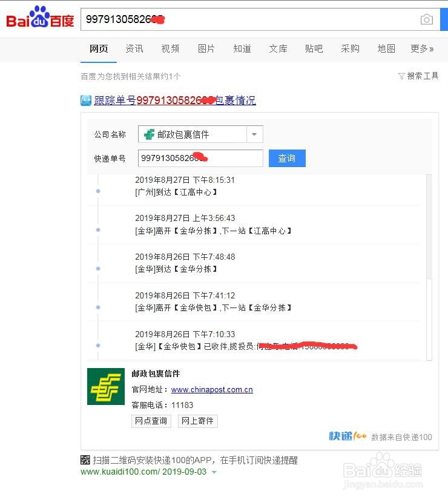Click the blue Baidu search button edge
The height and width of the screenshot is (500, 448).
(x=444, y=19)
